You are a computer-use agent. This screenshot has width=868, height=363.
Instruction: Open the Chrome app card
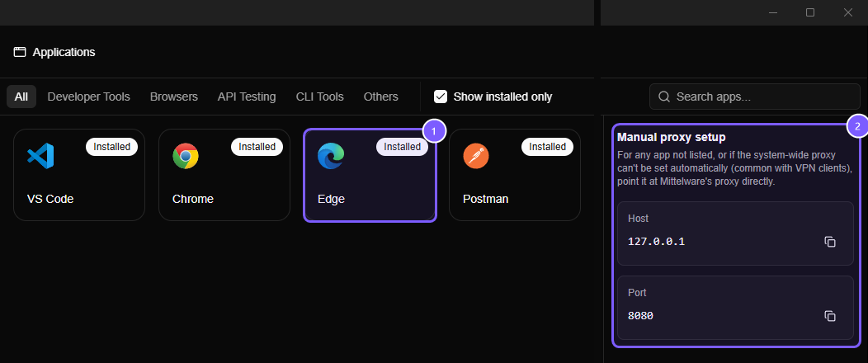coord(224,175)
